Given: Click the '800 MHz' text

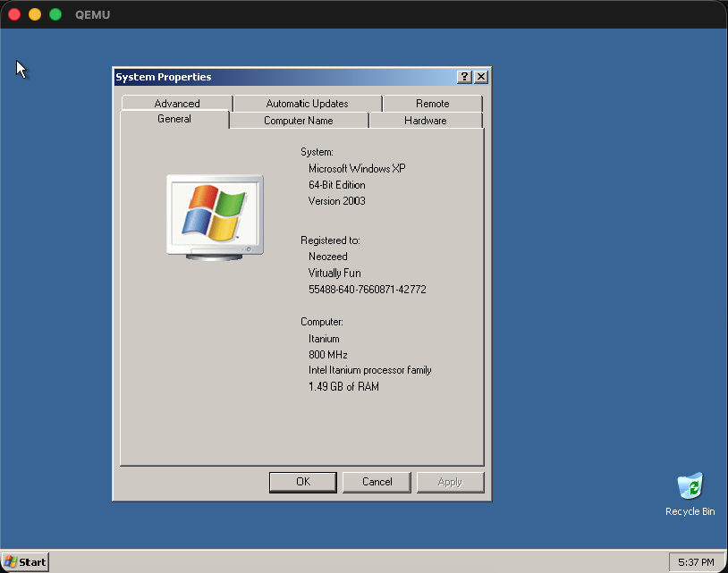Looking at the screenshot, I should coord(328,355).
